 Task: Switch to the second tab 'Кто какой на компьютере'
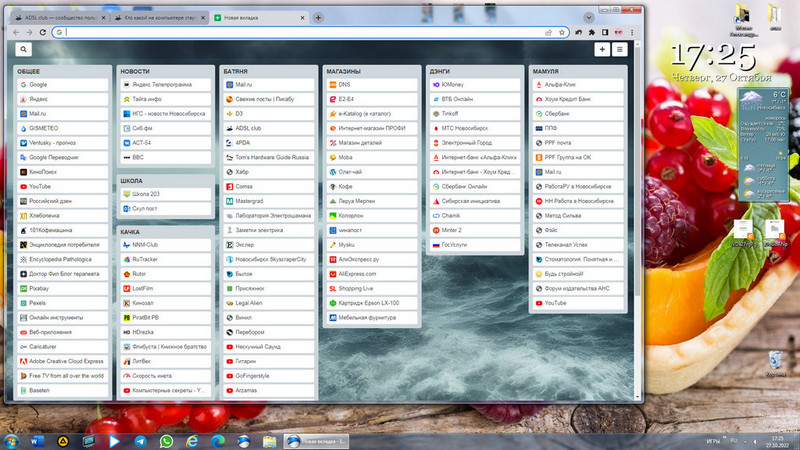(159, 17)
